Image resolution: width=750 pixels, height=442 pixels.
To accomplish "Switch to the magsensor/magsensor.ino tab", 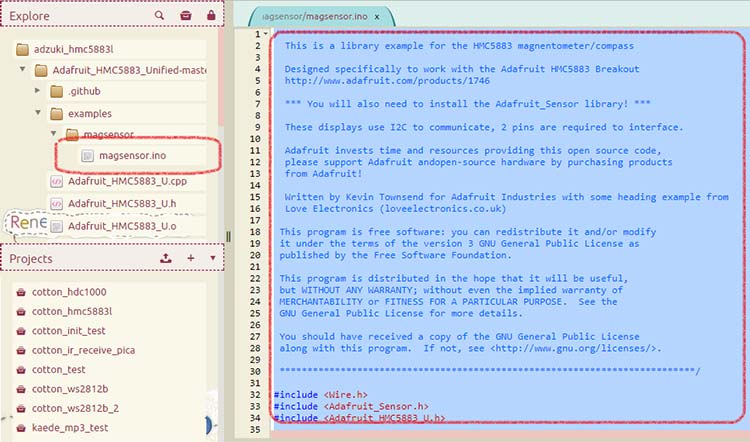I will [315, 16].
